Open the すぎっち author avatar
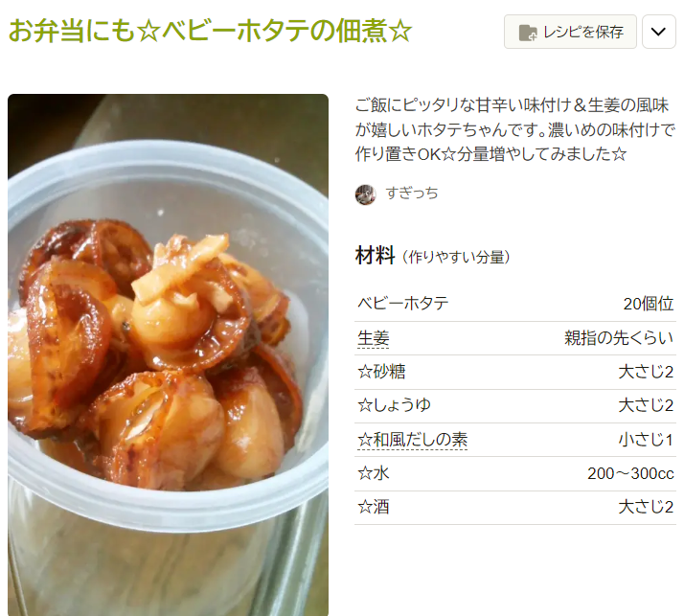The image size is (684, 616). 366,194
